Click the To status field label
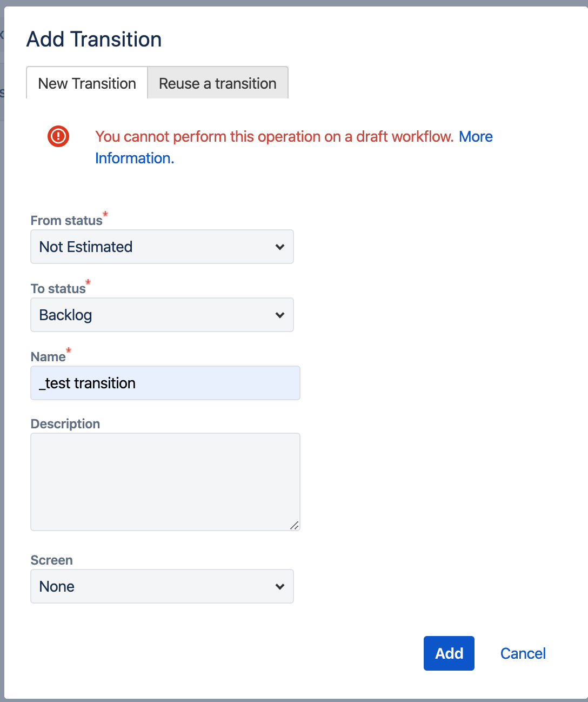 58,289
